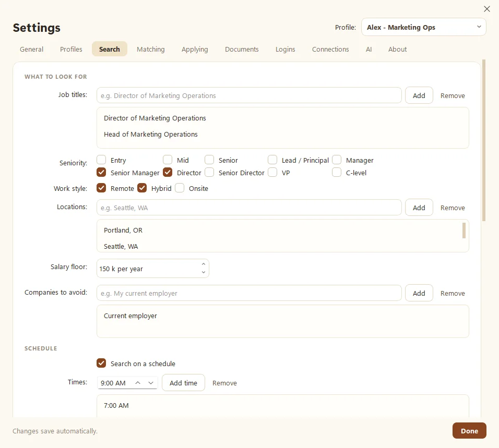Screen dimensions: 499x448
Task: Select Portland, OR in the locations list
Action: click(280, 230)
